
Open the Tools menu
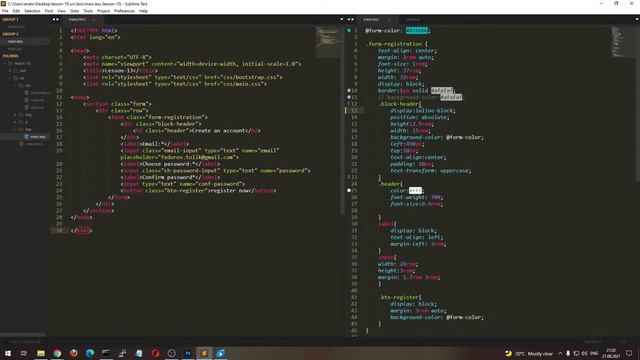[88, 11]
